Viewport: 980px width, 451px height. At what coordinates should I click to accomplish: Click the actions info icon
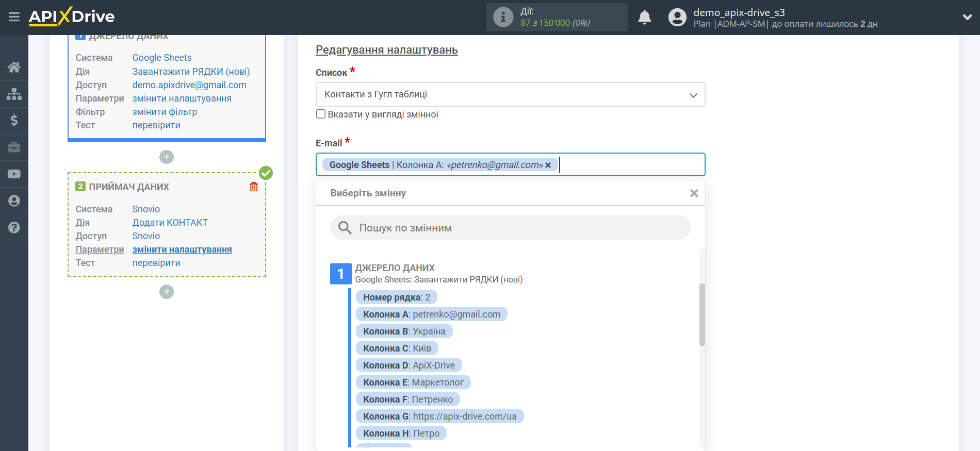(503, 17)
